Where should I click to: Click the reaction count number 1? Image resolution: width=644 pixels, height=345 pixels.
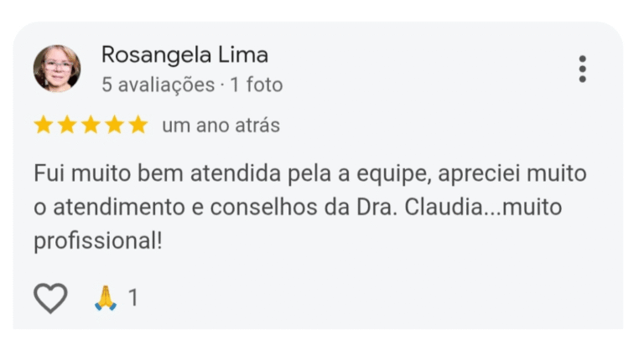coord(132,298)
